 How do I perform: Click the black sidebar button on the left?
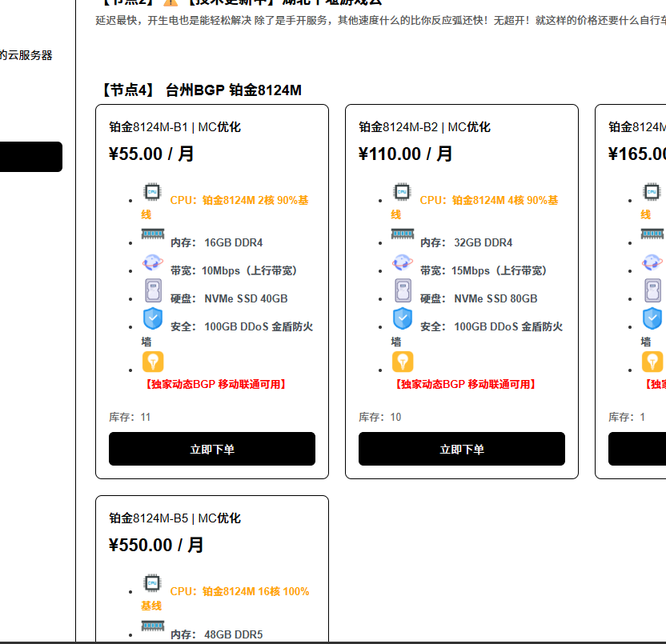click(31, 157)
